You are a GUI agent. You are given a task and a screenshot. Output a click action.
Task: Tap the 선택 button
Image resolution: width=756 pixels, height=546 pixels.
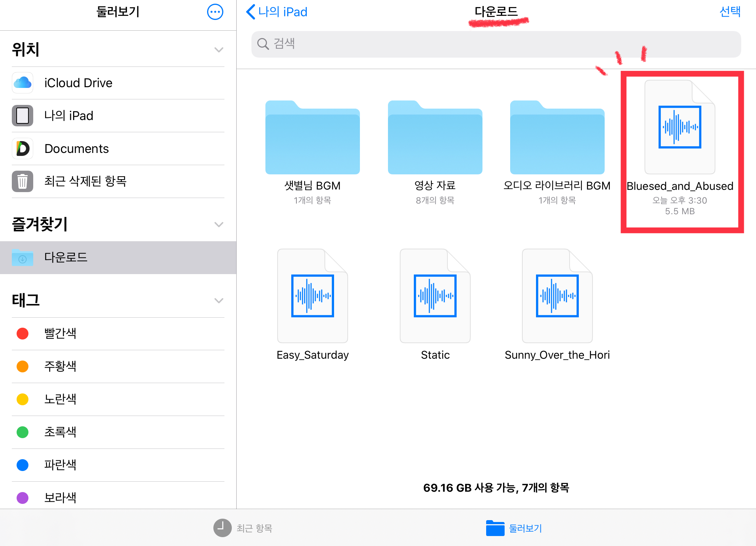point(730,12)
